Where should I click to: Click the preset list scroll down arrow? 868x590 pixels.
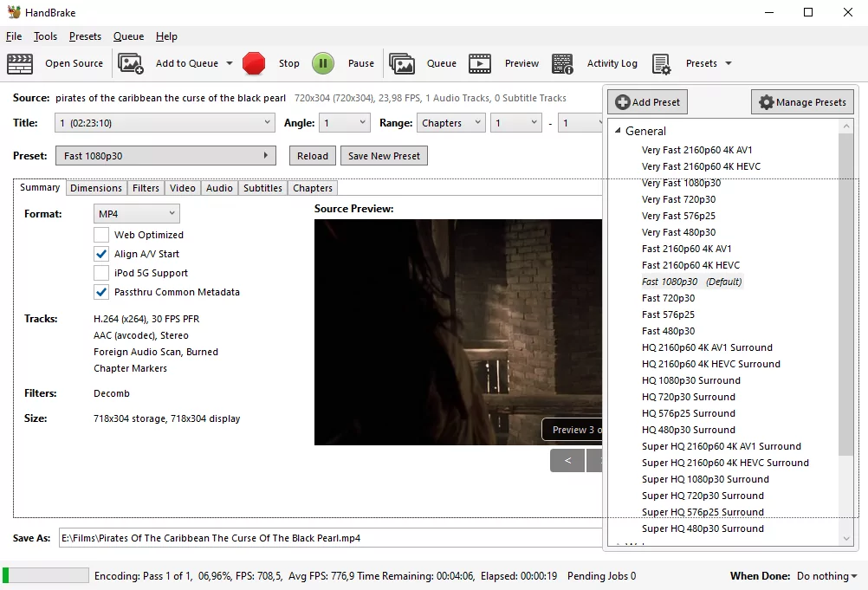(845, 539)
